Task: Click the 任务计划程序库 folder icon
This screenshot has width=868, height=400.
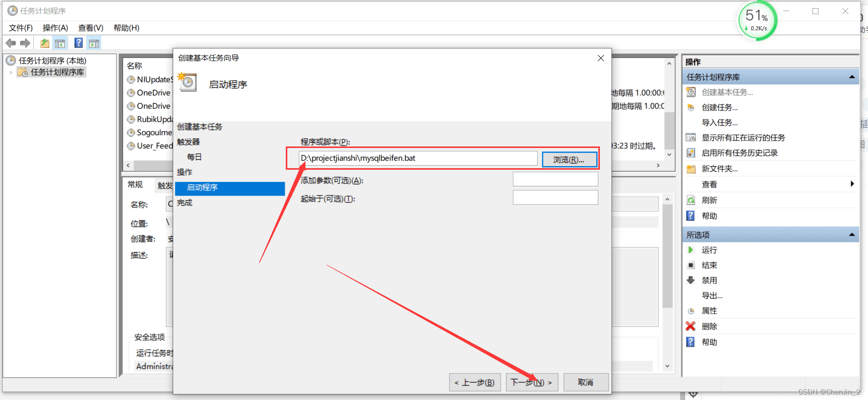Action: coord(23,72)
